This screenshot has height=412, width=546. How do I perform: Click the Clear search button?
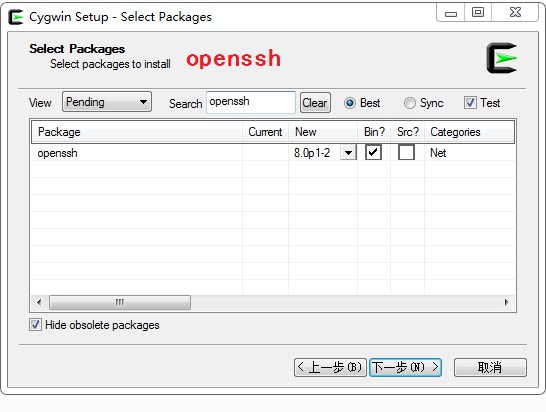[x=315, y=103]
